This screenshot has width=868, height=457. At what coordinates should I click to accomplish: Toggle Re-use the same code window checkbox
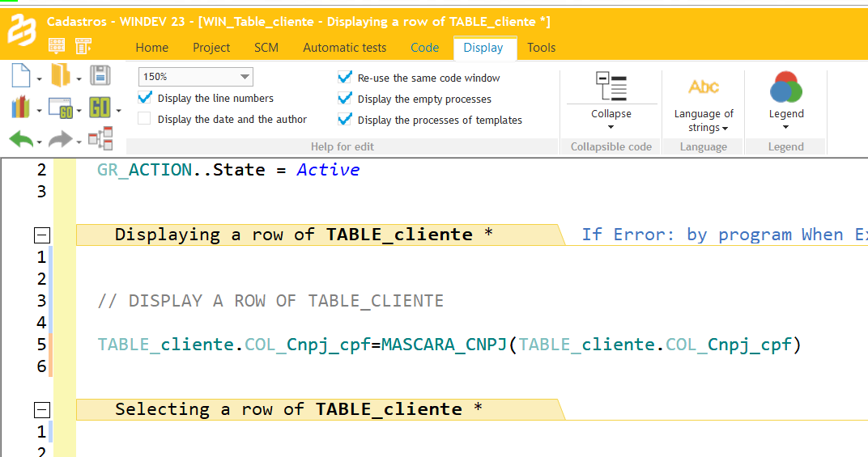345,77
